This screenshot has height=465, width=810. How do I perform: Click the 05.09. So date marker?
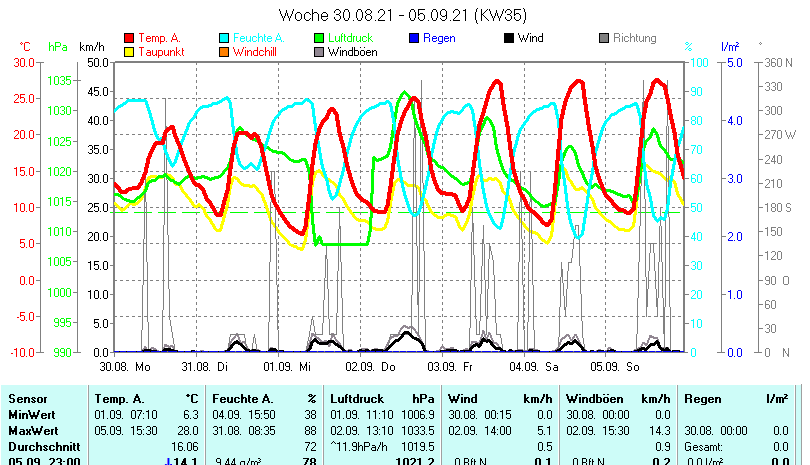pyautogui.click(x=621, y=367)
